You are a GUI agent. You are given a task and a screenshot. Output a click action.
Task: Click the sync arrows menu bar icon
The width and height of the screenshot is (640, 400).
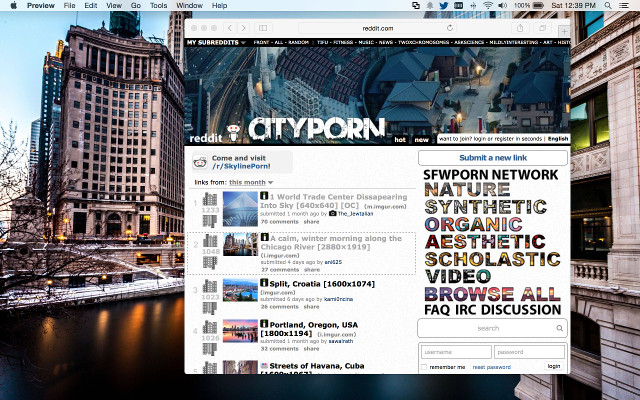tap(416, 5)
